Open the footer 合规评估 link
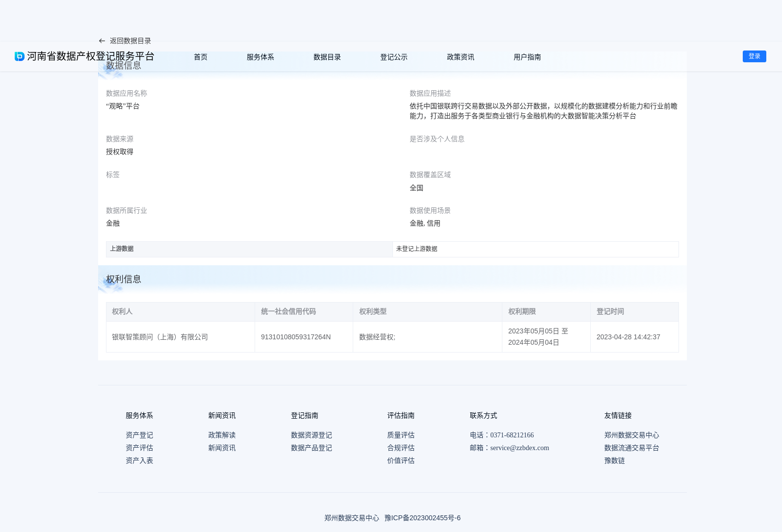 [x=401, y=448]
